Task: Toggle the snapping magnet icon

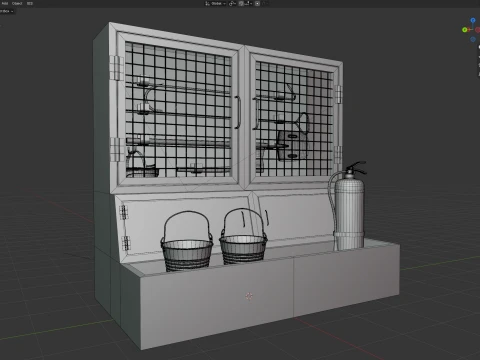Action: (x=241, y=3)
